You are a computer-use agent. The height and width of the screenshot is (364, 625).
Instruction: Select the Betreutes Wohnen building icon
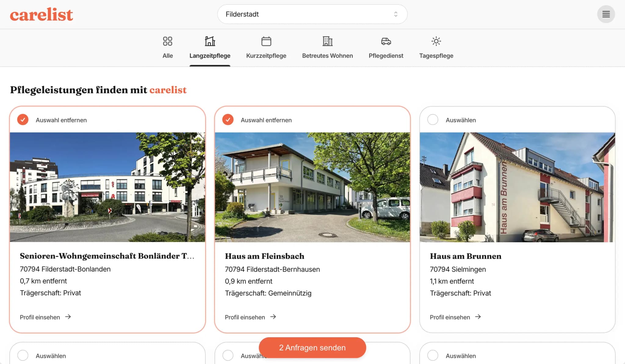(327, 41)
